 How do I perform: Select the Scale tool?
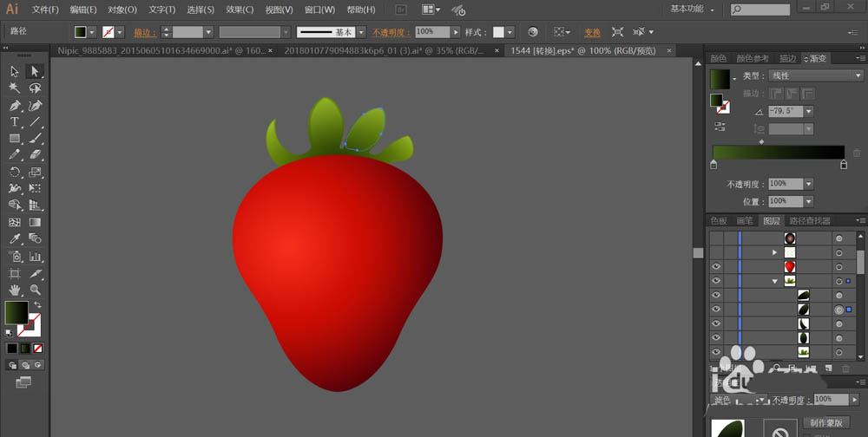[x=35, y=172]
